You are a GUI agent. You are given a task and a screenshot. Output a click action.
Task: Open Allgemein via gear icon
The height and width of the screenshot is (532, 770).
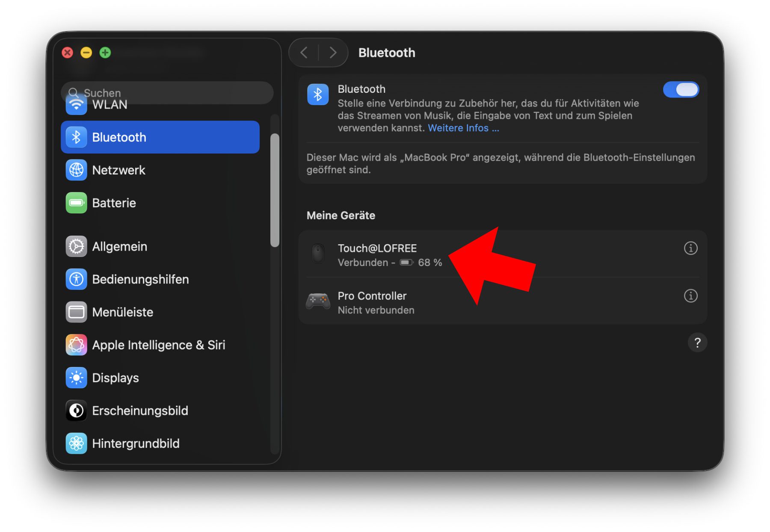click(x=76, y=247)
